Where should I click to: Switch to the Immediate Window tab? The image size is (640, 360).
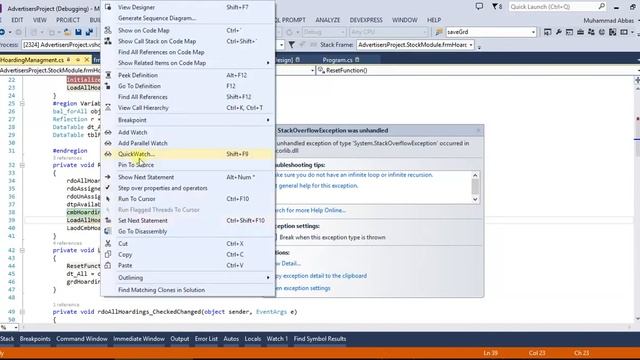[x=139, y=339]
